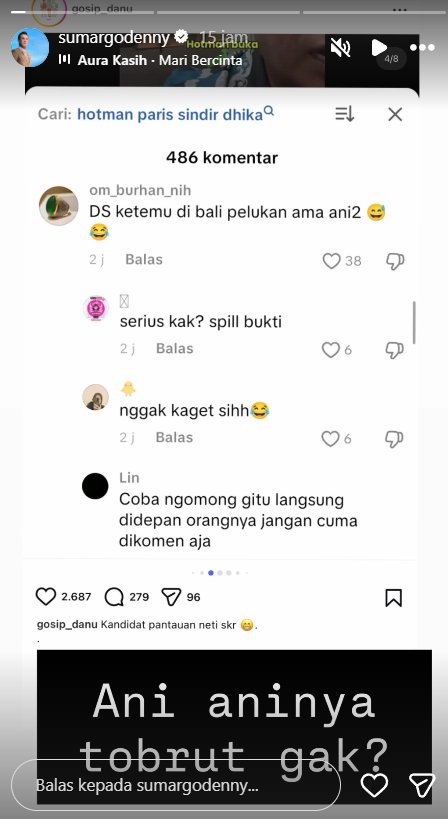Bookmark the gosip_danu post
This screenshot has width=448, height=819.
tap(394, 598)
